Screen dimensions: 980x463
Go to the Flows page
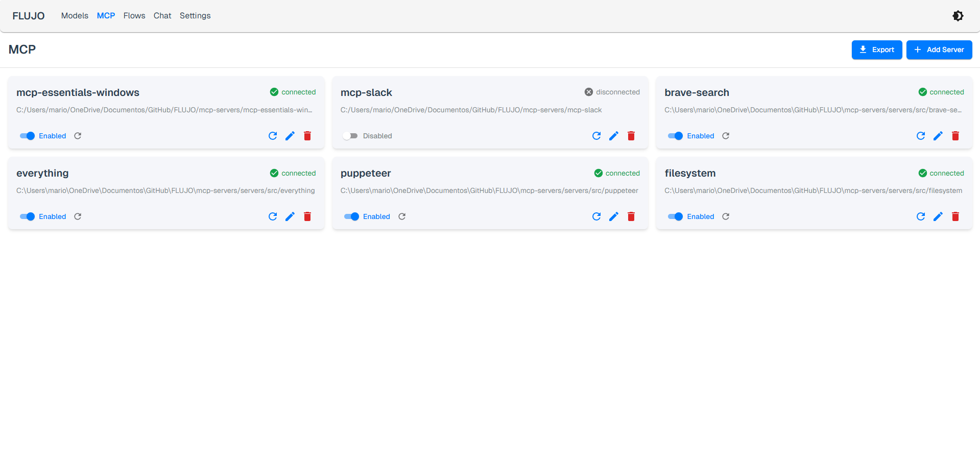[x=134, y=16]
